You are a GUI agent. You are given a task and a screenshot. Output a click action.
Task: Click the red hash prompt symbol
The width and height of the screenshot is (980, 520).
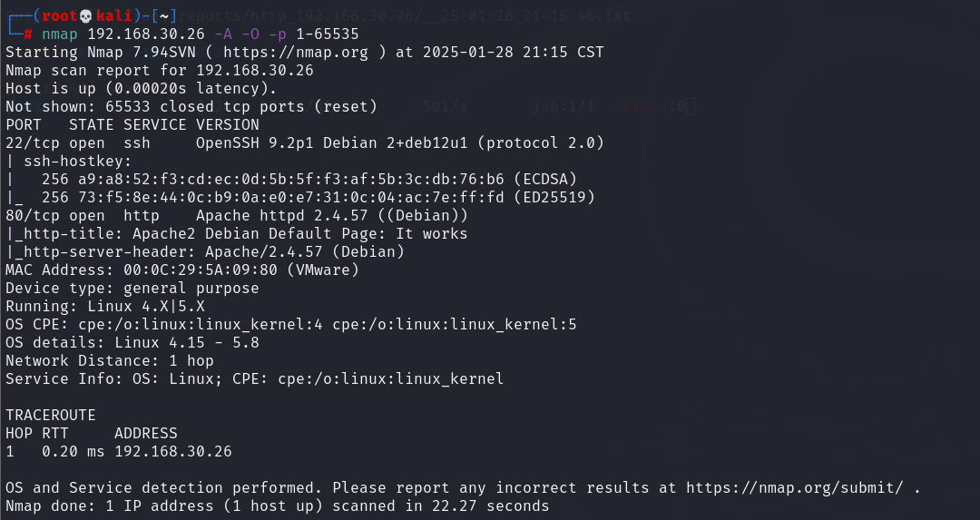point(28,34)
